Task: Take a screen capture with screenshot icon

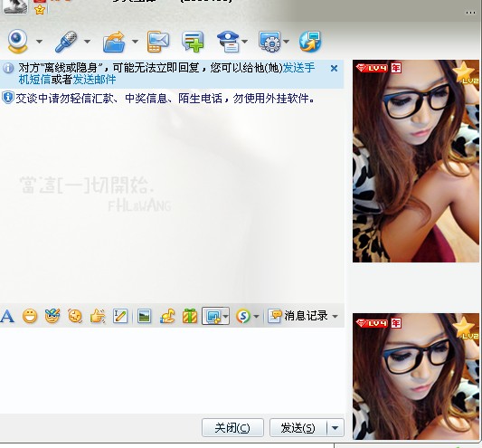Action: tap(213, 316)
